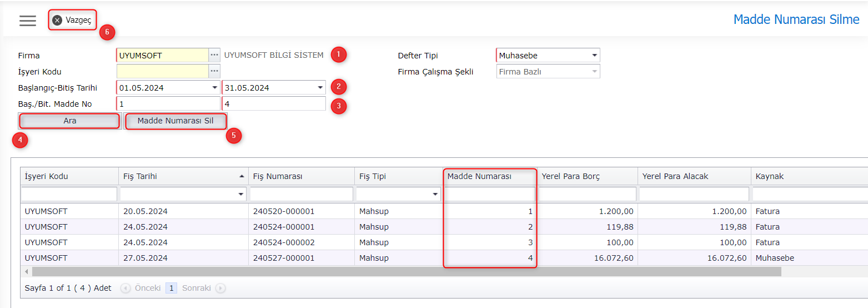Image resolution: width=868 pixels, height=308 pixels.
Task: Sort by Yerel Para Borç column header
Action: pos(588,176)
